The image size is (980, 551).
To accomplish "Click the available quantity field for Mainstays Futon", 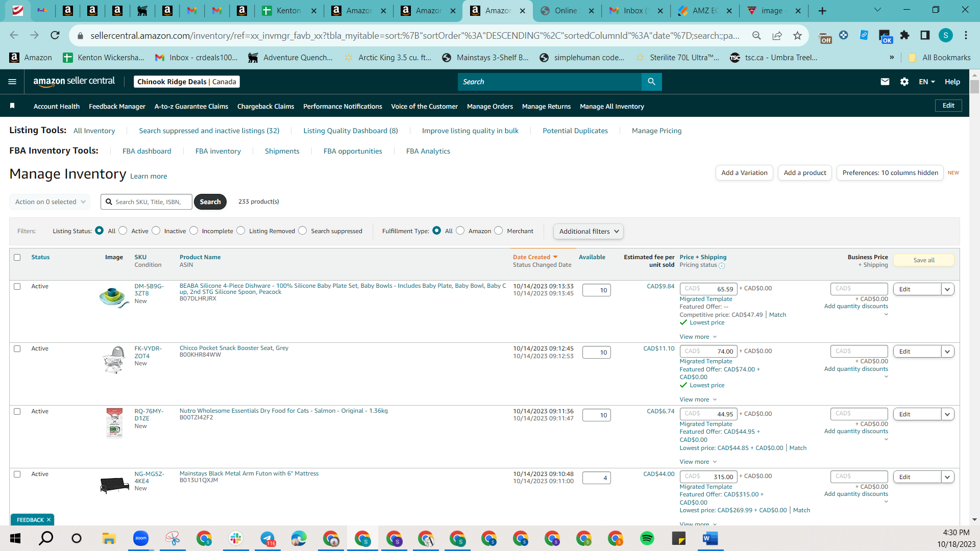I will (596, 478).
